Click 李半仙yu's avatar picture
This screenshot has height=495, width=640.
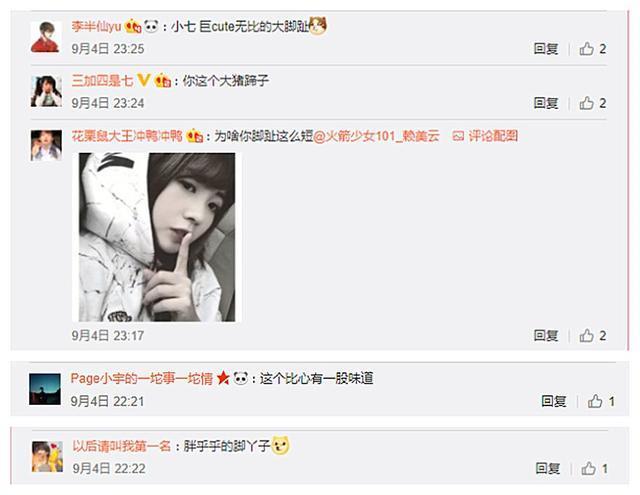[46, 37]
